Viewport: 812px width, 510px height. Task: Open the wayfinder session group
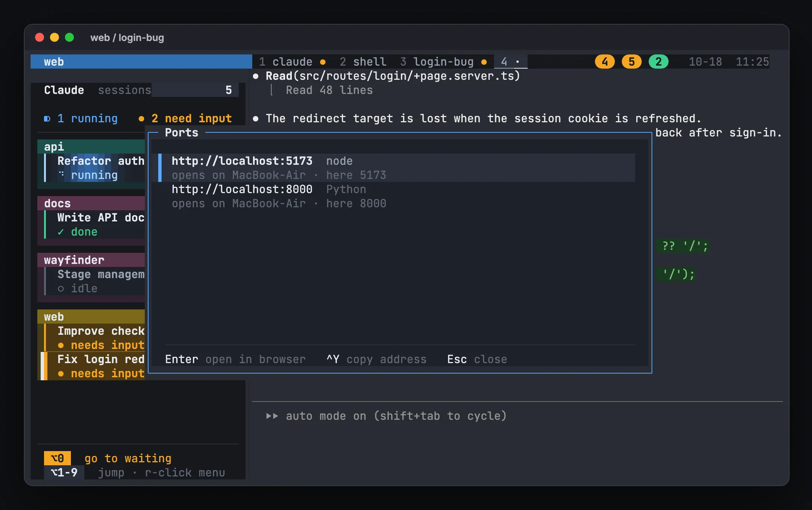(x=91, y=260)
